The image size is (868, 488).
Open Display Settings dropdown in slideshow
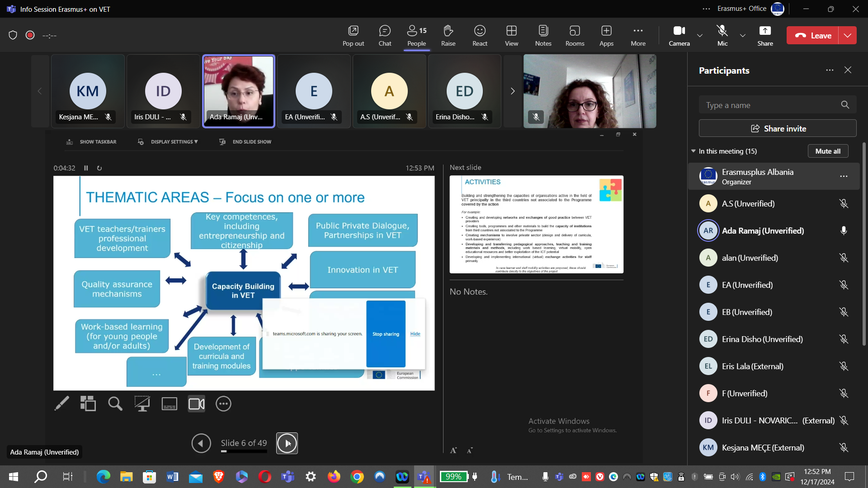pos(174,142)
